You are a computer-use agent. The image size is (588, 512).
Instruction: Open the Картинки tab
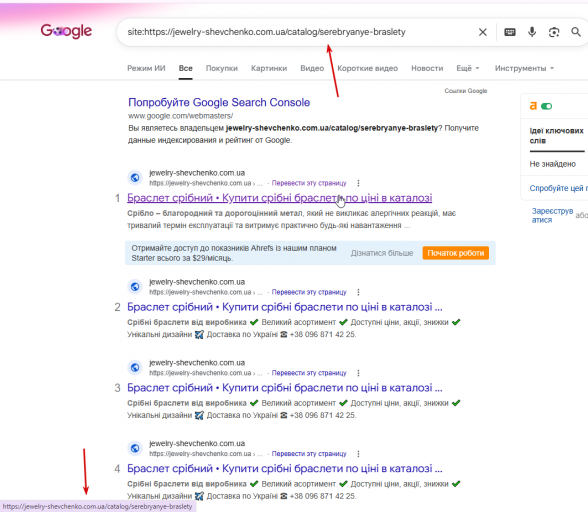(269, 68)
